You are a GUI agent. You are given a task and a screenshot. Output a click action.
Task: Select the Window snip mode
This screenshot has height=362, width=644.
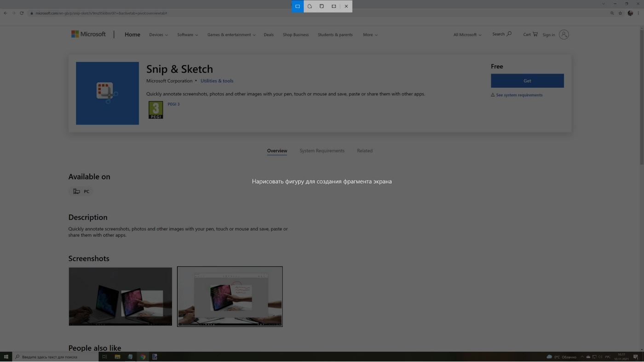322,6
